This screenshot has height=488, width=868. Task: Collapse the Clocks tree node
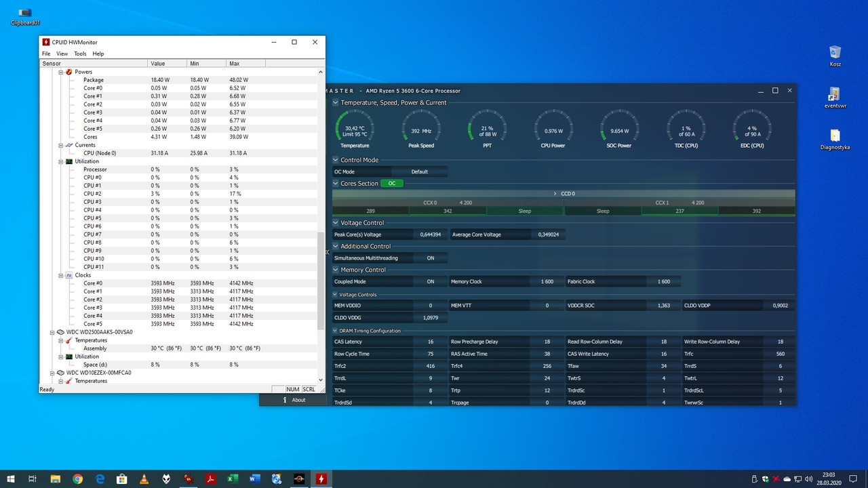tap(60, 275)
